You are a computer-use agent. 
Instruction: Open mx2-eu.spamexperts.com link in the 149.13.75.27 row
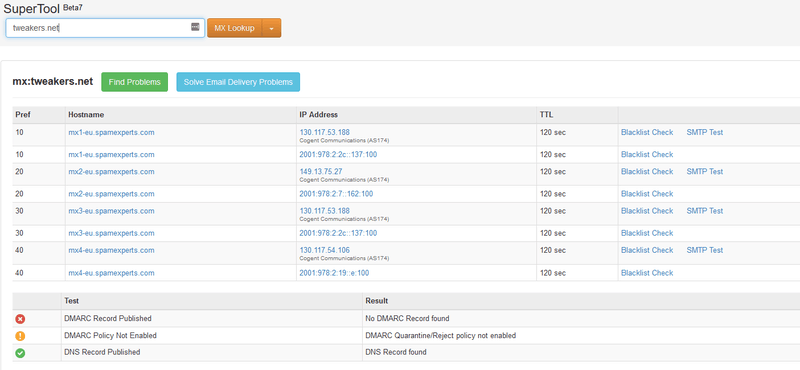111,171
